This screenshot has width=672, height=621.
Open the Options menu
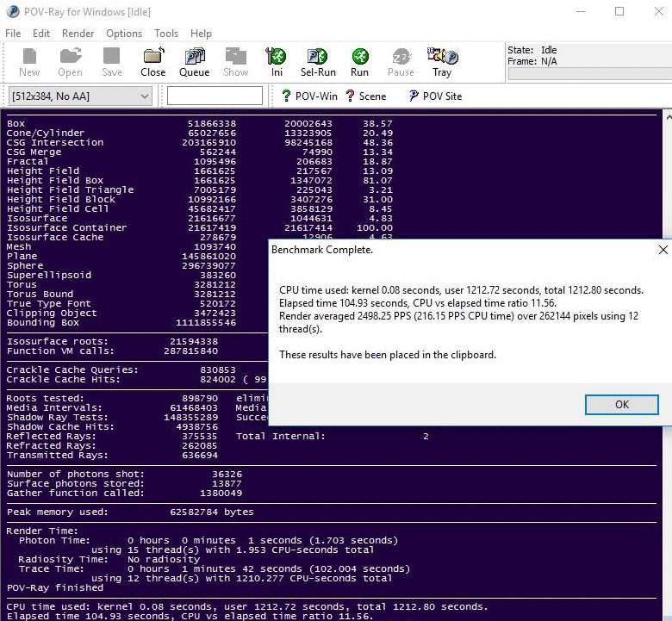coord(124,34)
